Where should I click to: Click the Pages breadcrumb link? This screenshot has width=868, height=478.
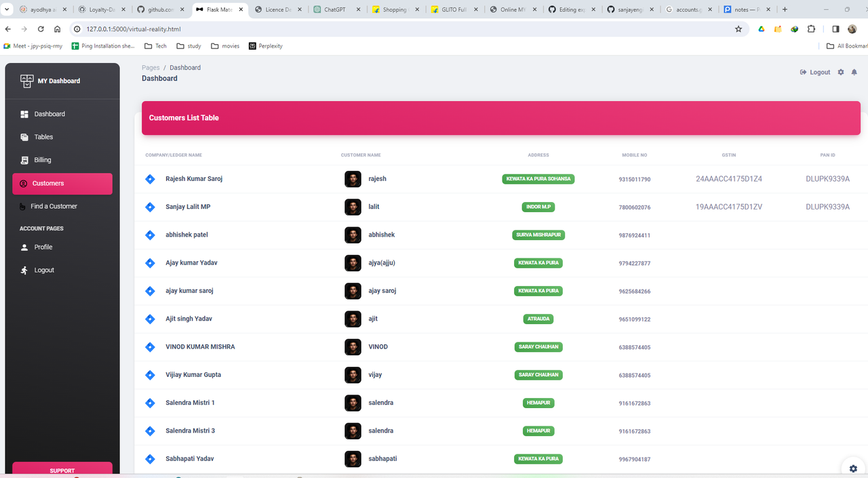click(151, 68)
